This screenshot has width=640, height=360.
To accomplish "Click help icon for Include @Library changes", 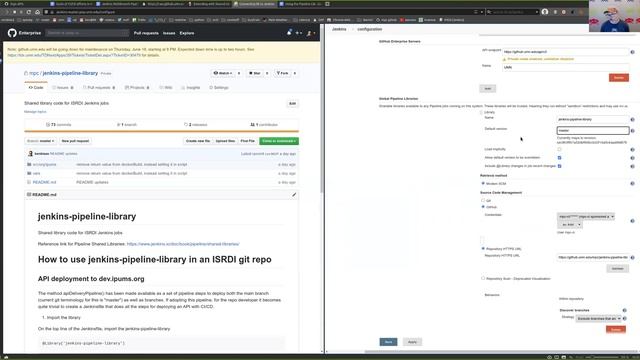I will (632, 167).
